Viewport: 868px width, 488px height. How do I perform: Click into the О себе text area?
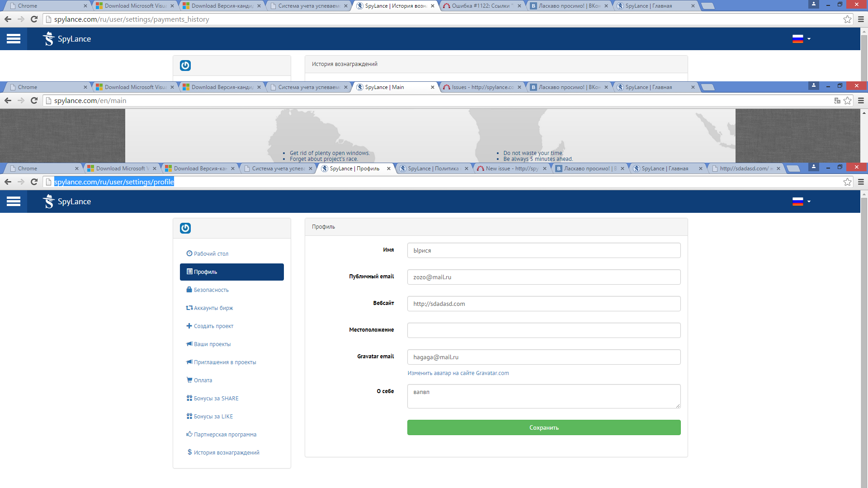pos(543,396)
